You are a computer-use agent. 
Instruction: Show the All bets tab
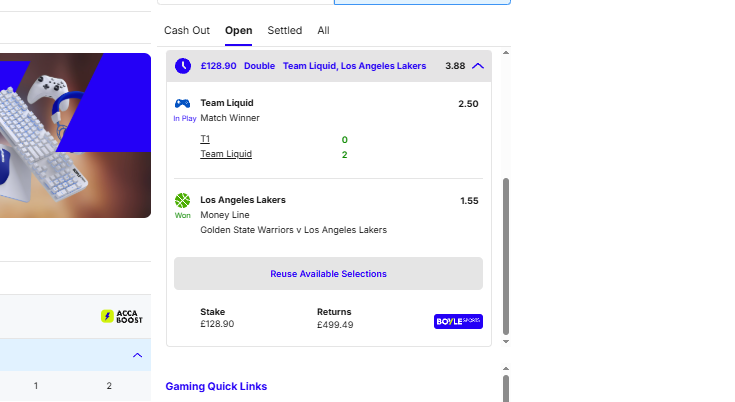323,30
